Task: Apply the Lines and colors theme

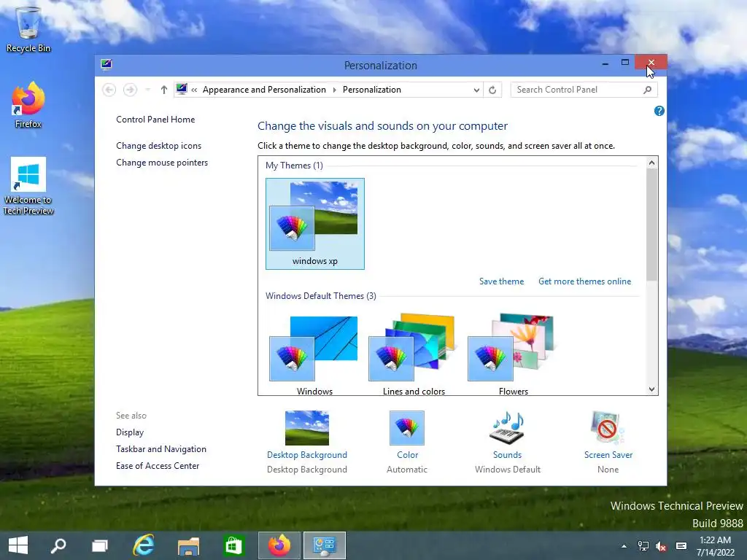Action: (414, 355)
